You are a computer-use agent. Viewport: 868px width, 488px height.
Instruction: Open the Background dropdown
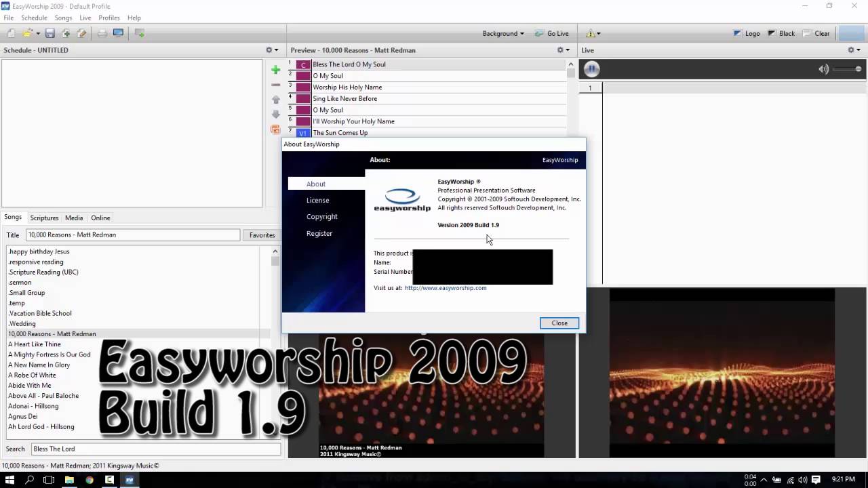(x=503, y=33)
